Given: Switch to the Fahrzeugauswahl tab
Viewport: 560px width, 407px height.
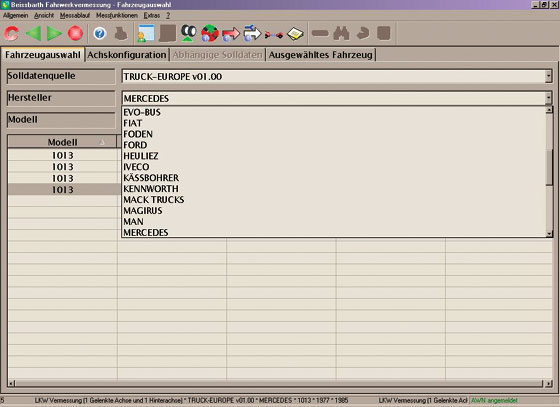Looking at the screenshot, I should point(42,55).
